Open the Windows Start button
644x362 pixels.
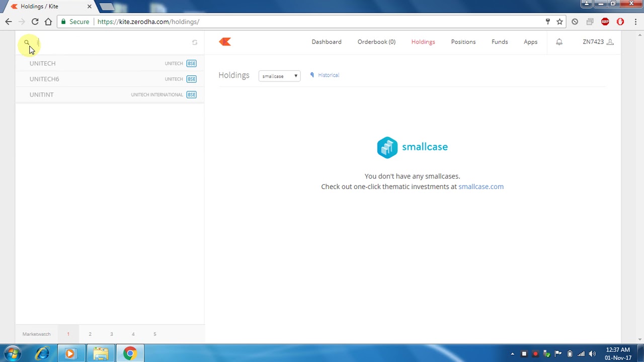click(x=13, y=353)
